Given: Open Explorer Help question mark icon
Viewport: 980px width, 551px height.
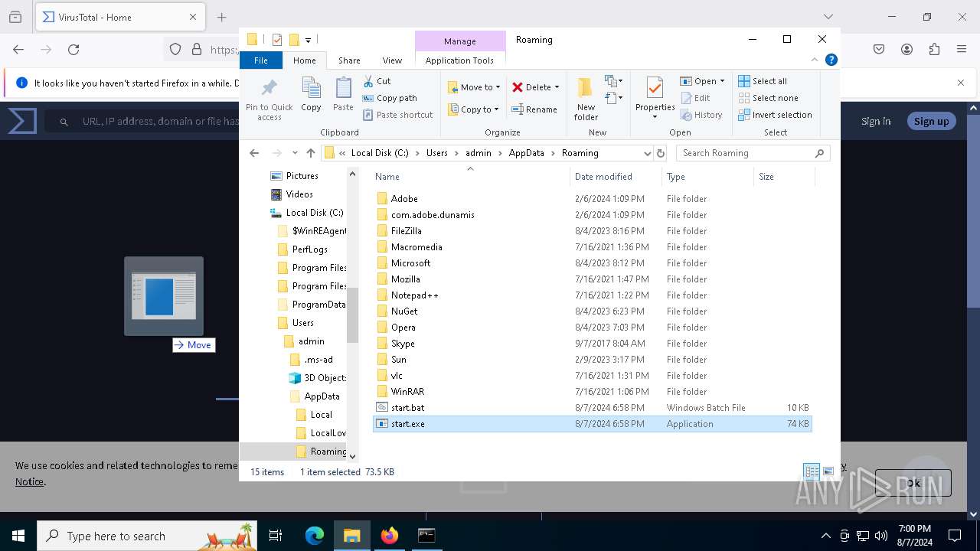Looking at the screenshot, I should [x=831, y=60].
